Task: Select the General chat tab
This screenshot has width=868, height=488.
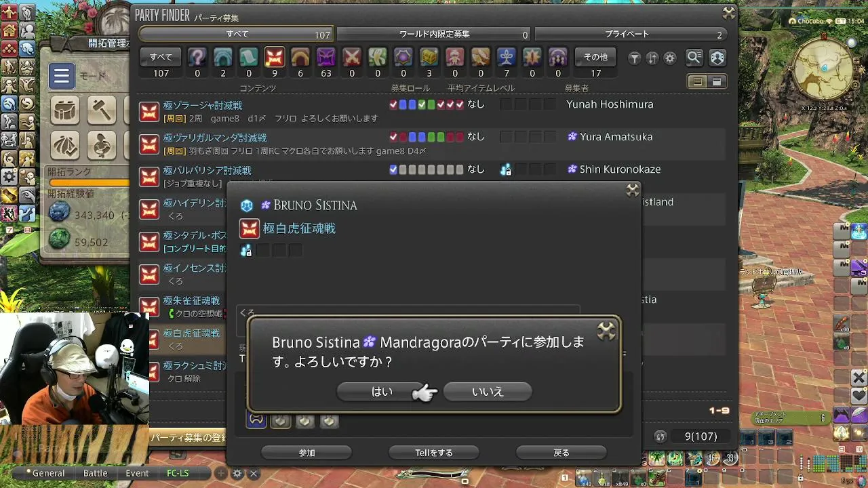Action: [47, 473]
